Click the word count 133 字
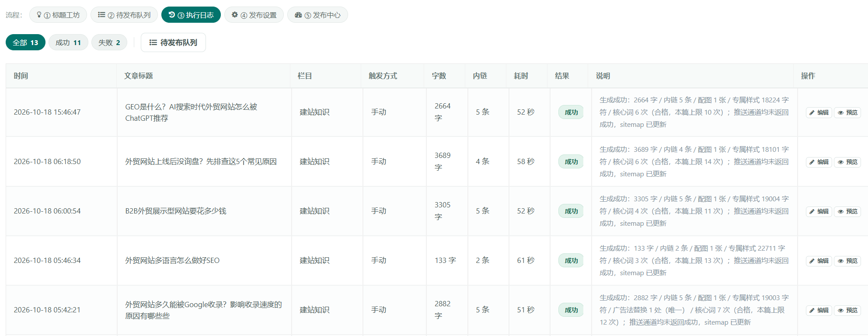868x336 pixels. tap(445, 260)
